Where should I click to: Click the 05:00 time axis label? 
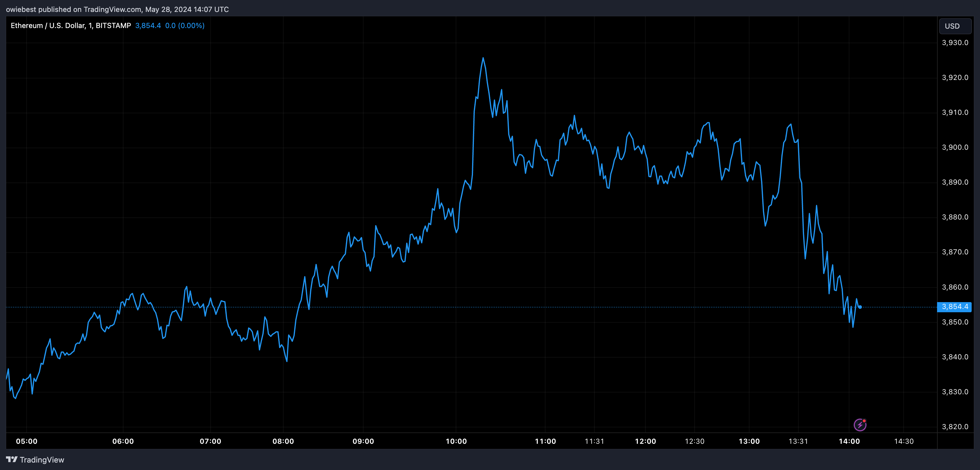27,441
